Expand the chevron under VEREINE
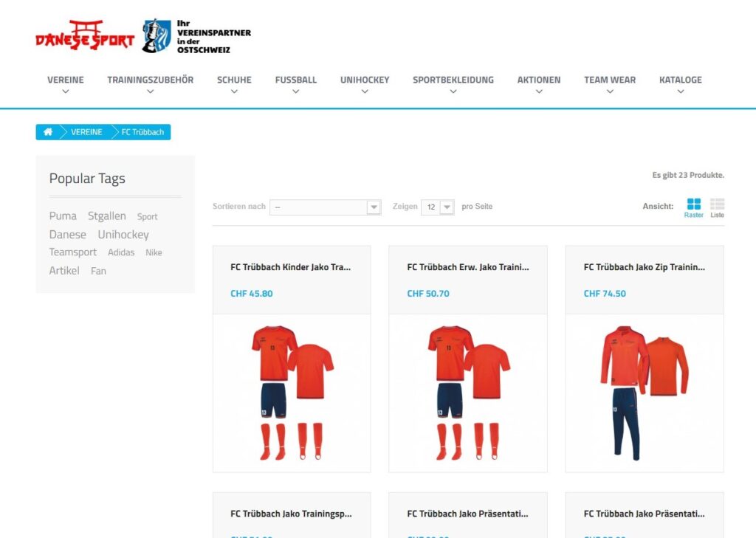 pyautogui.click(x=66, y=91)
